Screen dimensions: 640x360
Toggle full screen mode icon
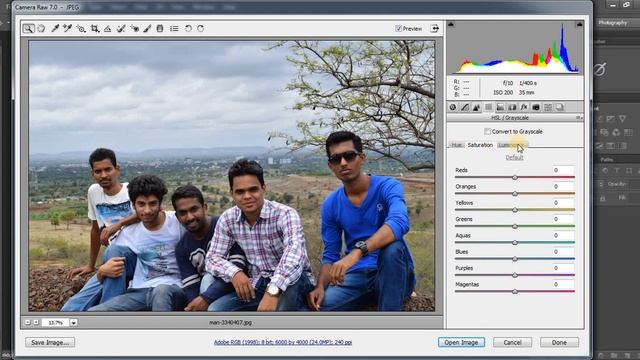click(x=435, y=29)
